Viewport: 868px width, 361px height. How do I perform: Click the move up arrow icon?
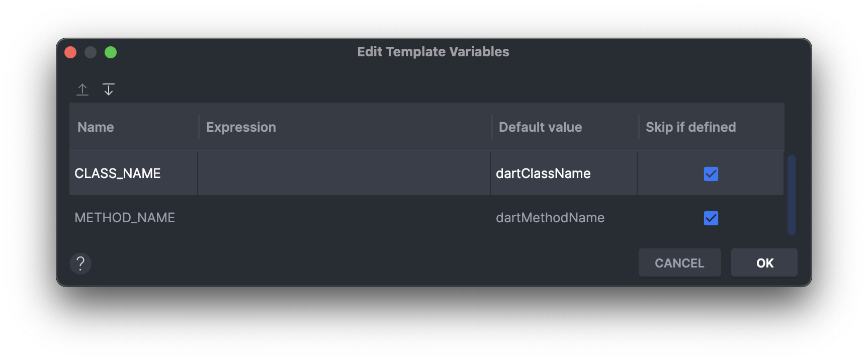pos(82,89)
